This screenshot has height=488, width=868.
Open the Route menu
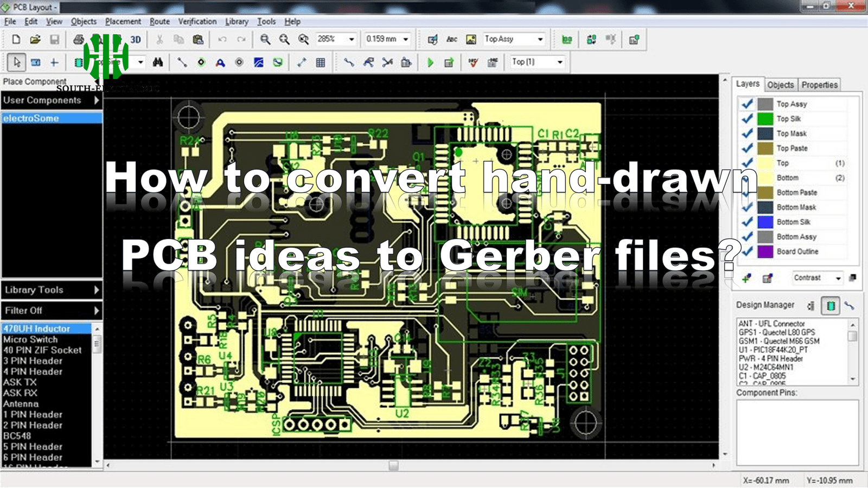point(159,22)
